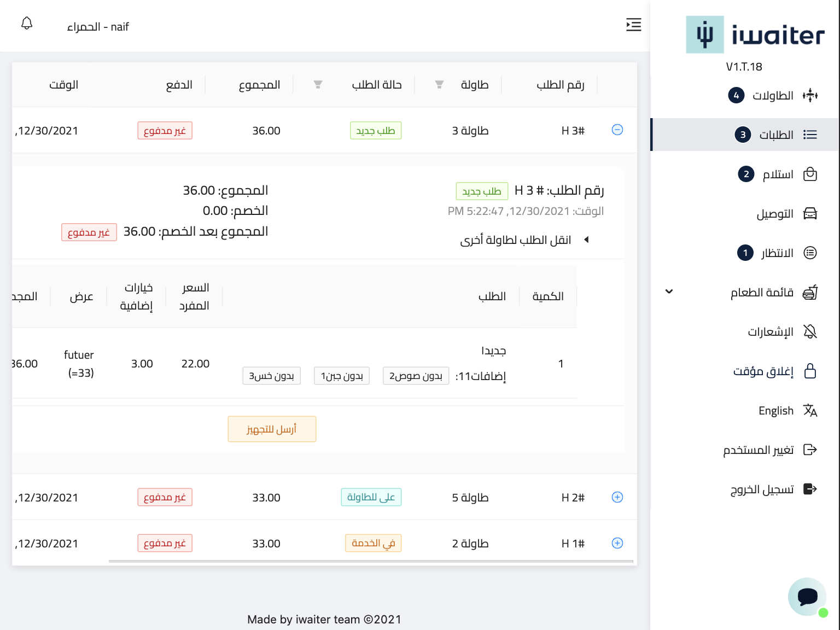
Task: Collapse order H 3# row
Action: [x=617, y=130]
